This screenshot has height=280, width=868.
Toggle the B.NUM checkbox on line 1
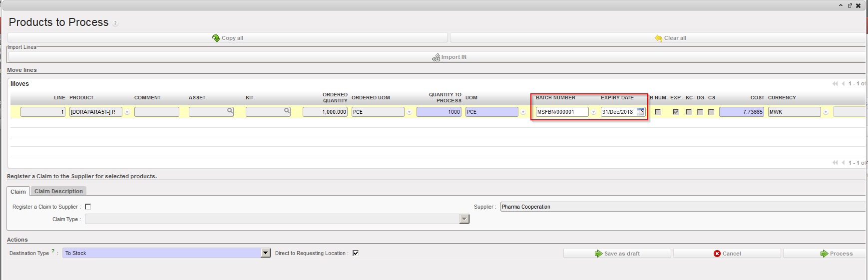point(658,112)
